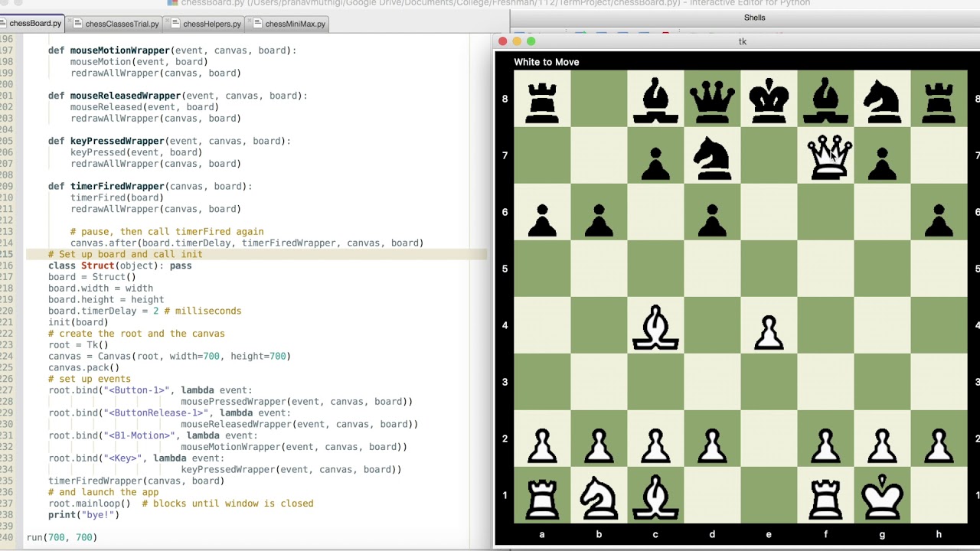Click the 'class Struct(object): pass' line
Screen dimensions: 980x551
point(120,266)
